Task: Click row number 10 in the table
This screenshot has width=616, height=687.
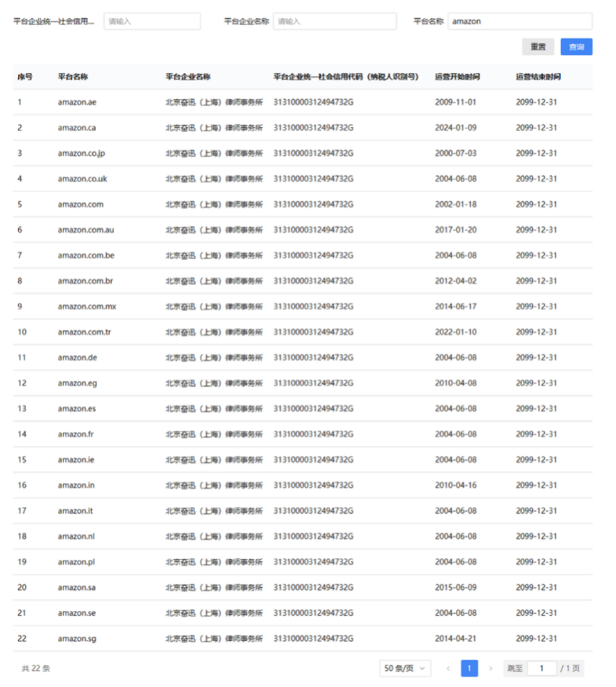Action: pos(22,332)
